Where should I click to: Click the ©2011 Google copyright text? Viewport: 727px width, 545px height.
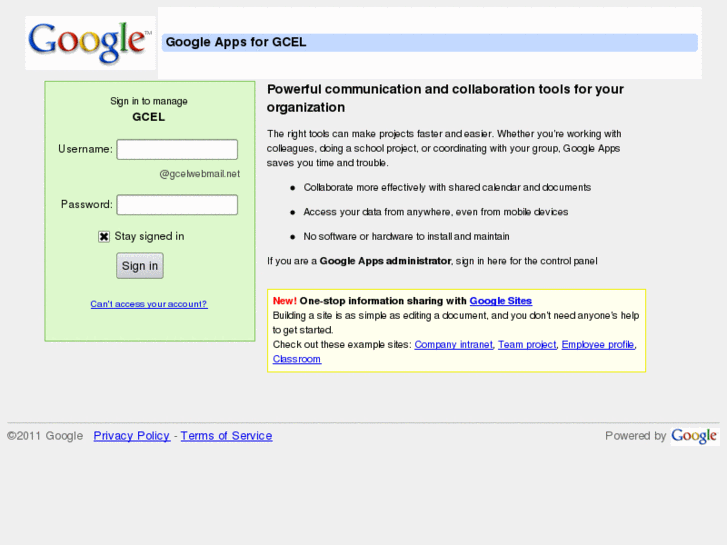pyautogui.click(x=45, y=436)
